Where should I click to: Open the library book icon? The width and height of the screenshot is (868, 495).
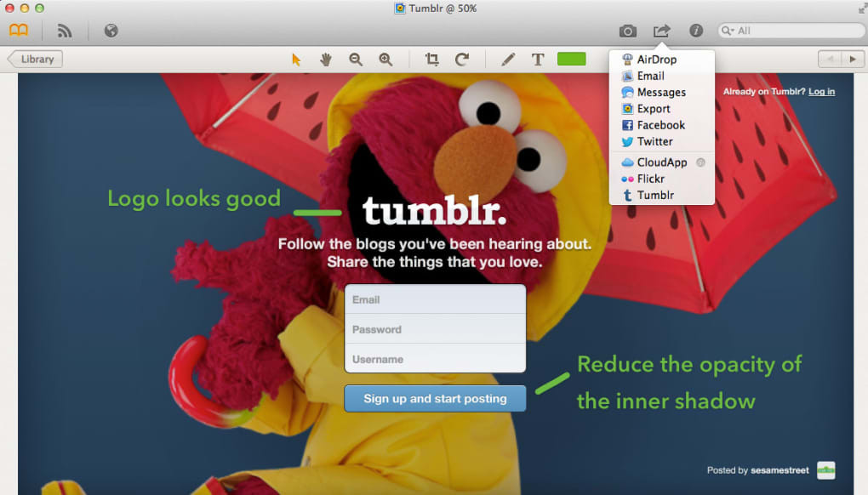[x=19, y=31]
